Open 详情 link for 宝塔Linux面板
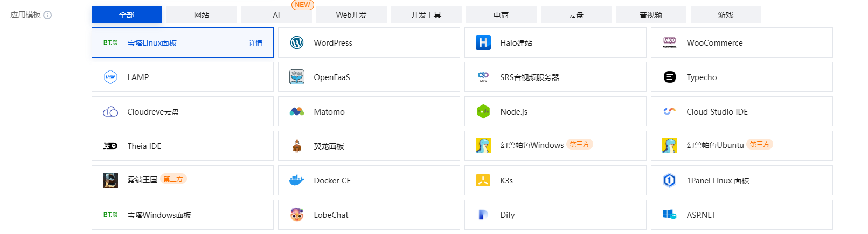868x234 pixels. coord(255,43)
